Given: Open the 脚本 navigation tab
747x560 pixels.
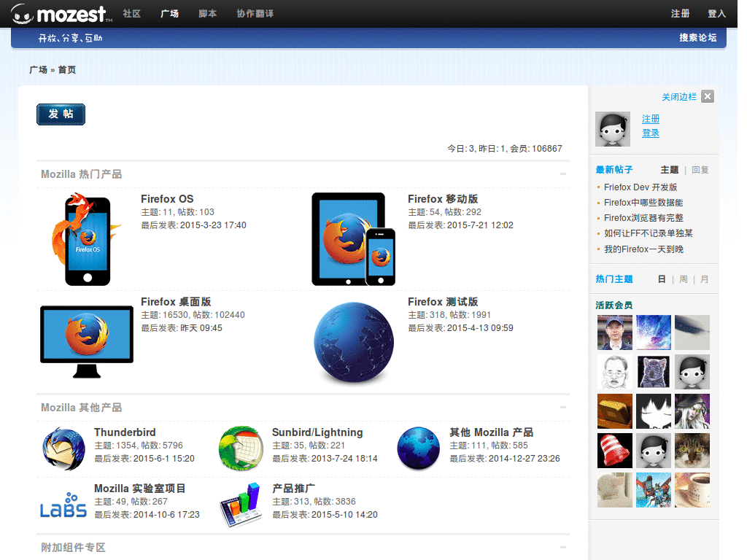Looking at the screenshot, I should (x=208, y=14).
